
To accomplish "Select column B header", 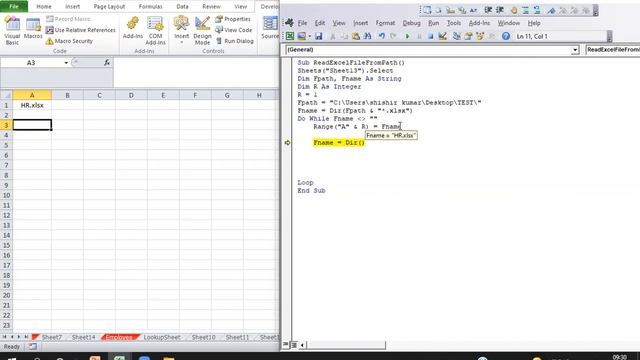I will (67, 95).
